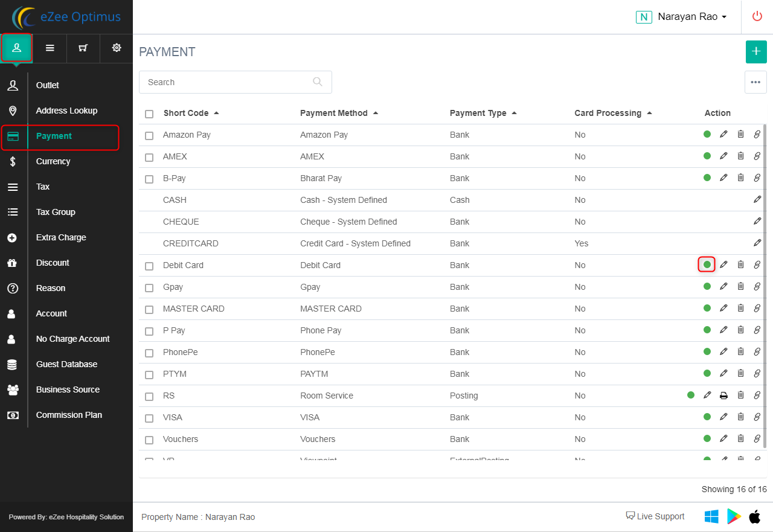Click the payment Search field

pyautogui.click(x=236, y=82)
